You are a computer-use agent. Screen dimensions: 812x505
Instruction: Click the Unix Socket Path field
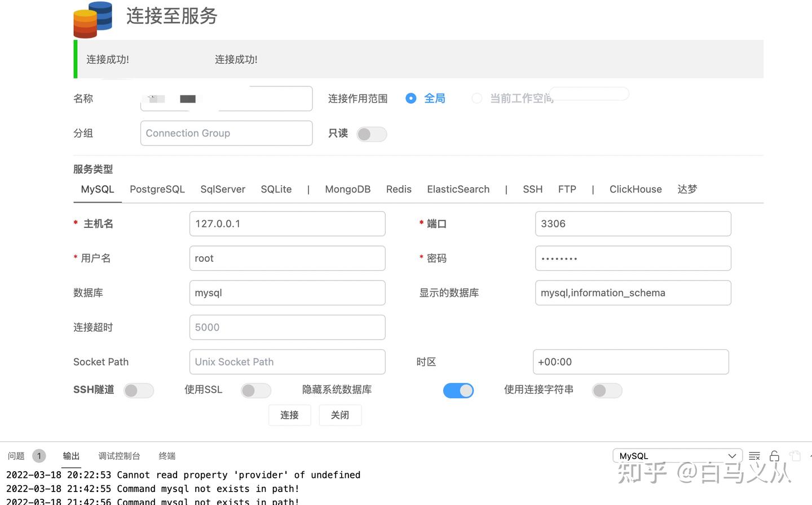tap(288, 362)
